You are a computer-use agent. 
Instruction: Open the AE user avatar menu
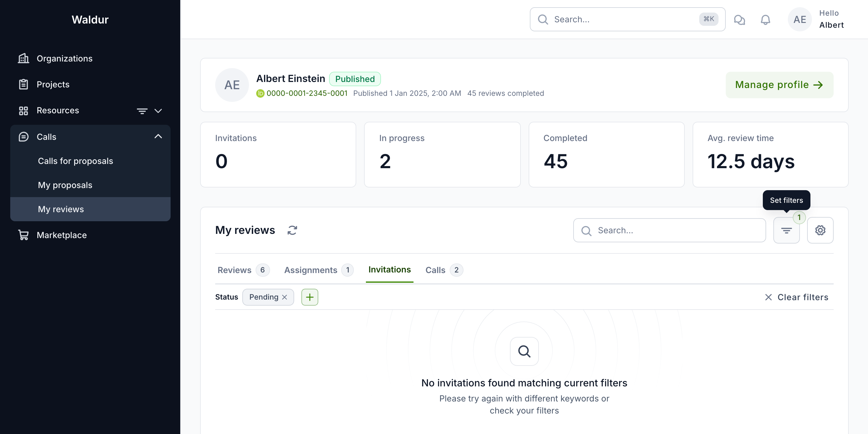click(x=800, y=19)
